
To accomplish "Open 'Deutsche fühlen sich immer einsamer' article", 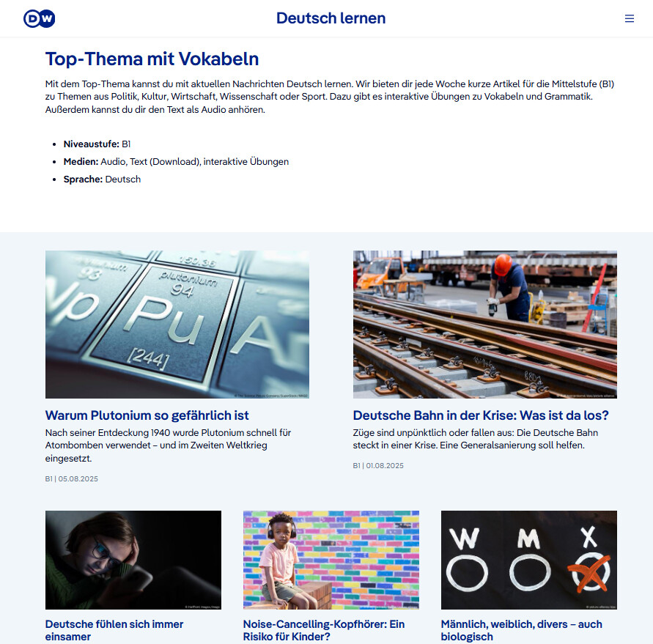I will (114, 630).
